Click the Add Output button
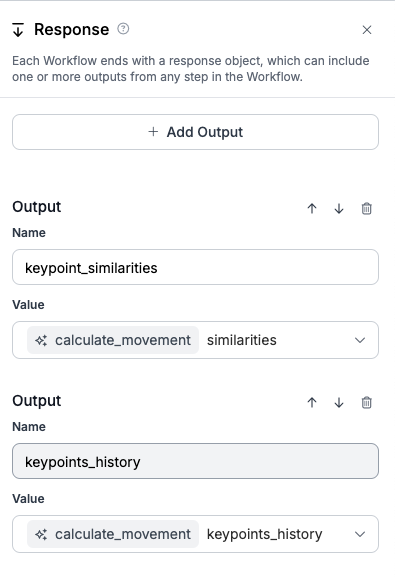 point(195,132)
